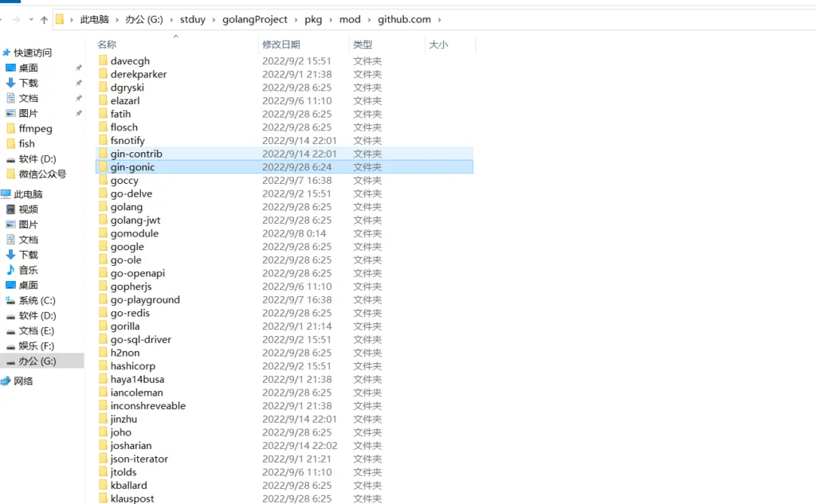Click the go-delve folder icon

tap(103, 193)
